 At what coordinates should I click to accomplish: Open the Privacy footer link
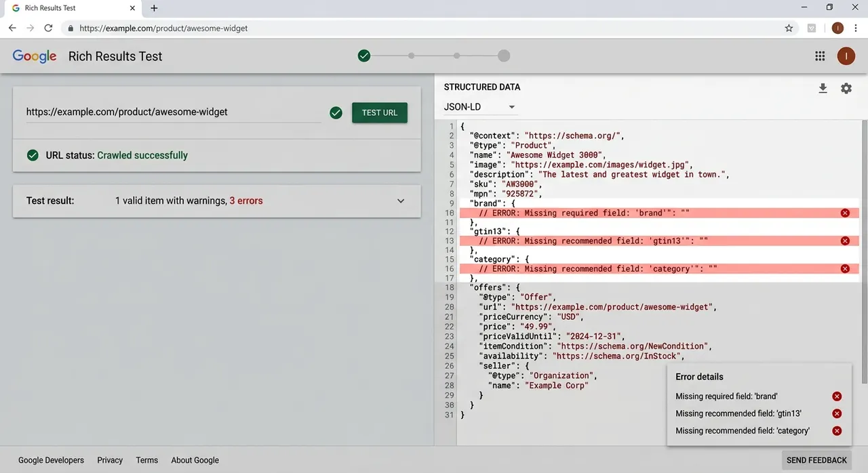coord(110,460)
